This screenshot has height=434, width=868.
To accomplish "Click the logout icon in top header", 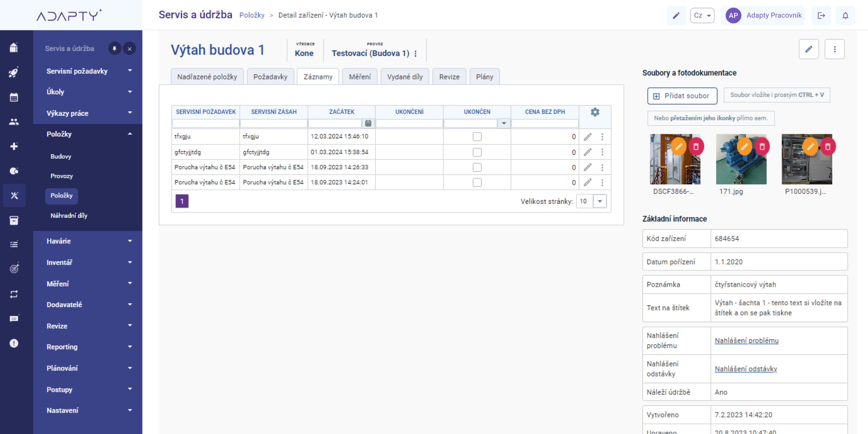I will [821, 15].
